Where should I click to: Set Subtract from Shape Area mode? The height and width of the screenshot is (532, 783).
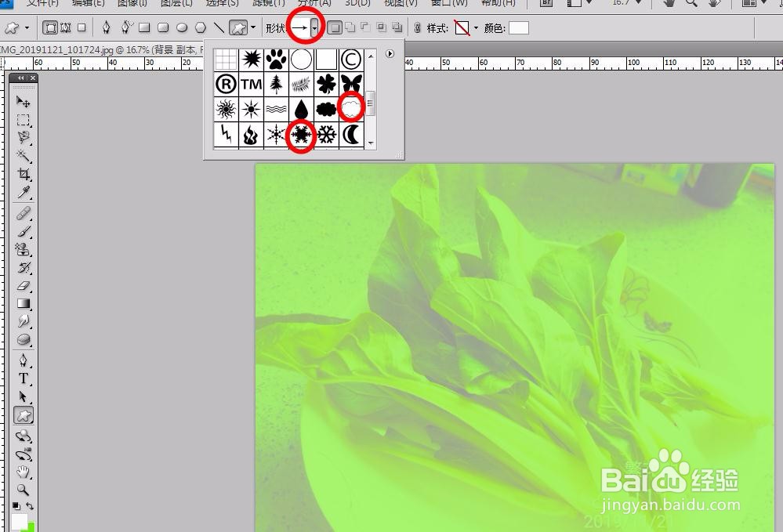(365, 27)
